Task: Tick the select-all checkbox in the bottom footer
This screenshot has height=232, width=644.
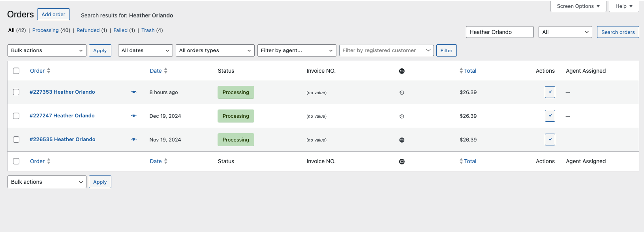Action: point(16,161)
